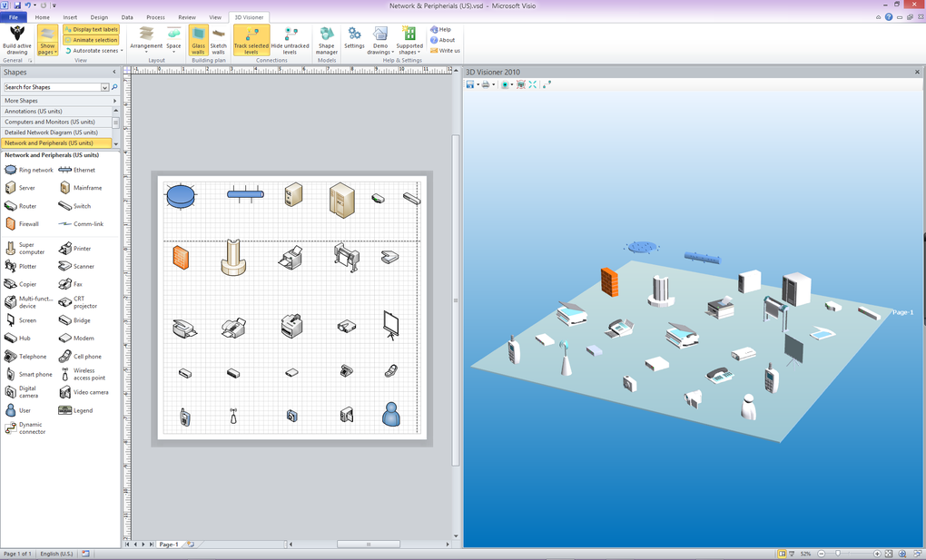Open the Shape manager tool

click(x=327, y=40)
